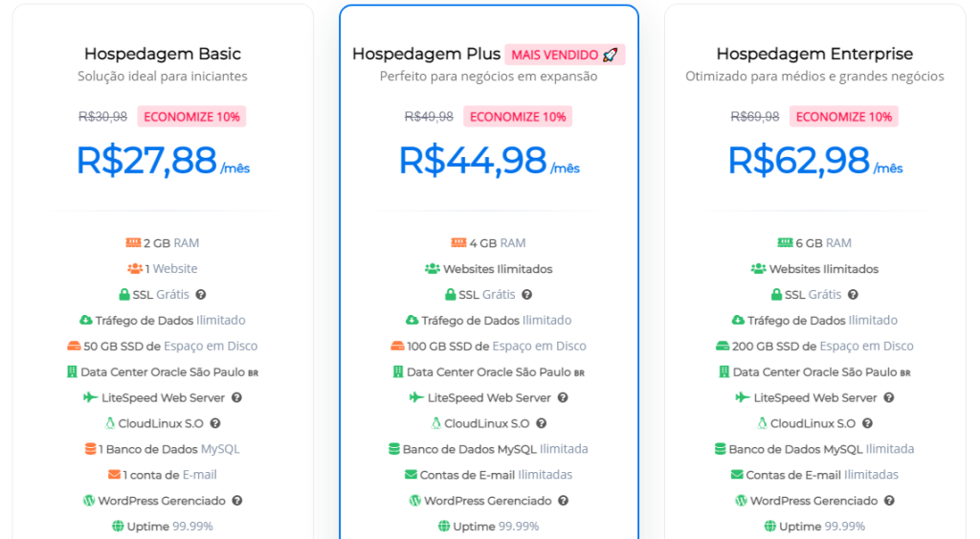
Task: Click the CloudLinux S.O help icon in Enterprise plan
Action: (867, 423)
